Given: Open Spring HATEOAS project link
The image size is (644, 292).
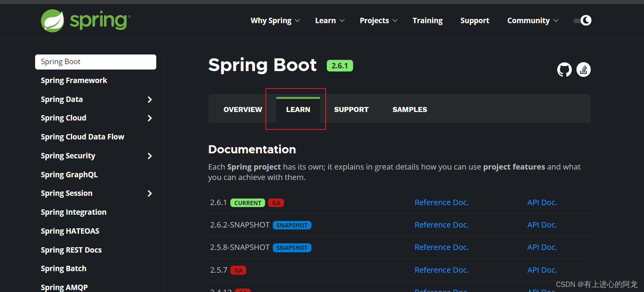Looking at the screenshot, I should tap(70, 231).
